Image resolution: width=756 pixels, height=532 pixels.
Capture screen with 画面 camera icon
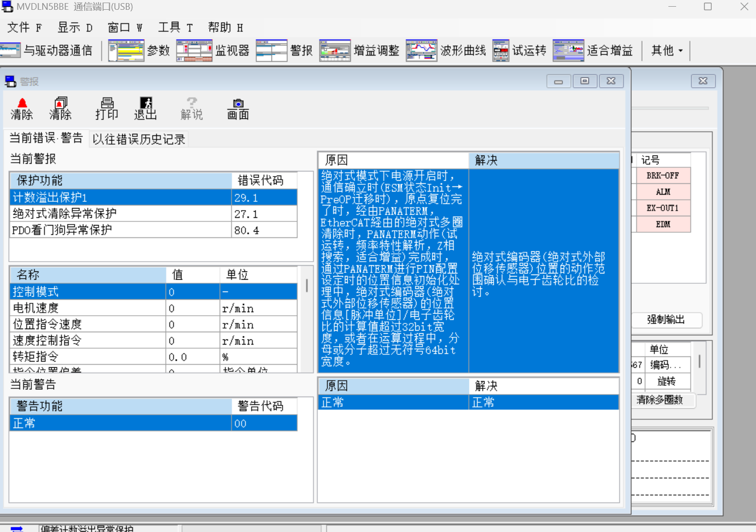click(x=238, y=109)
